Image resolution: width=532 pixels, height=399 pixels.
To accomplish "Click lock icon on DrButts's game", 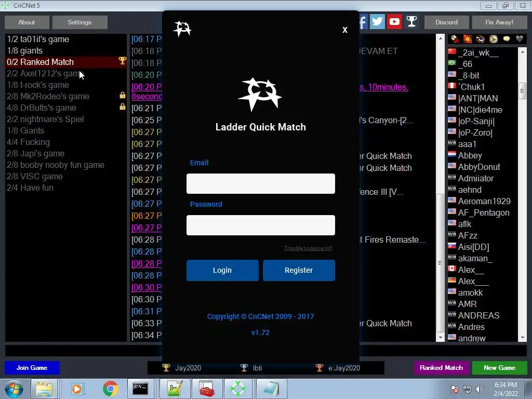I will (x=123, y=107).
